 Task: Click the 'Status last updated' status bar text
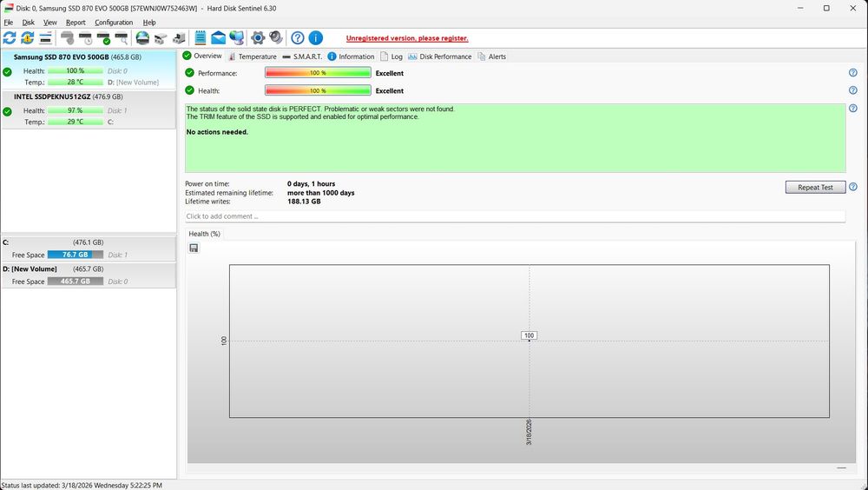[x=82, y=486]
